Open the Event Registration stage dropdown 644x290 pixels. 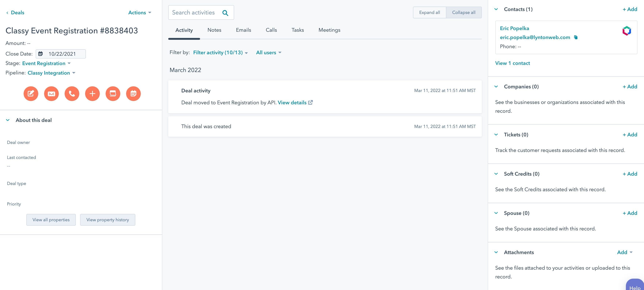pyautogui.click(x=46, y=63)
